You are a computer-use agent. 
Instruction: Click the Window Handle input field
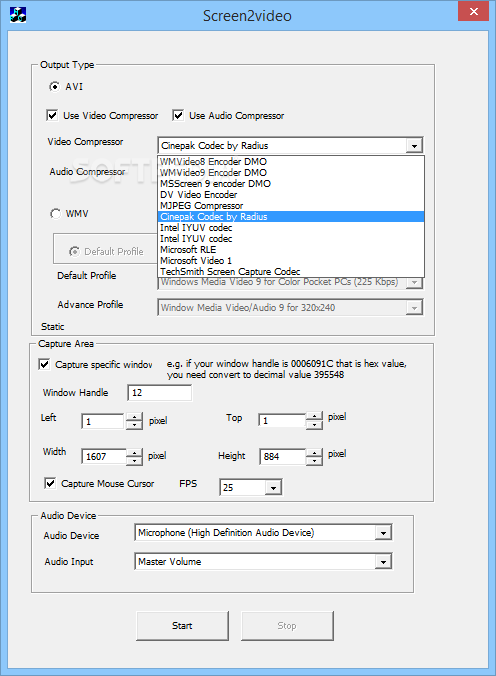coord(160,393)
